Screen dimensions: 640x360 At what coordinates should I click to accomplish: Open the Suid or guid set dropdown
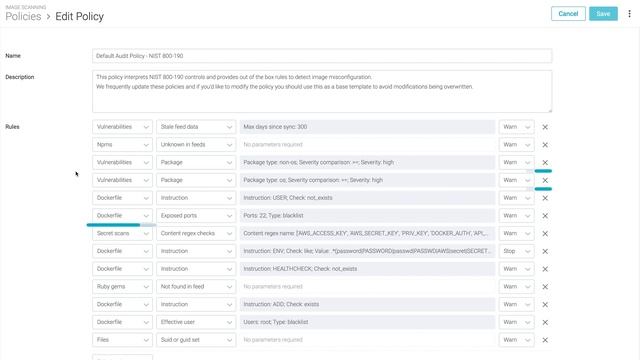click(196, 340)
